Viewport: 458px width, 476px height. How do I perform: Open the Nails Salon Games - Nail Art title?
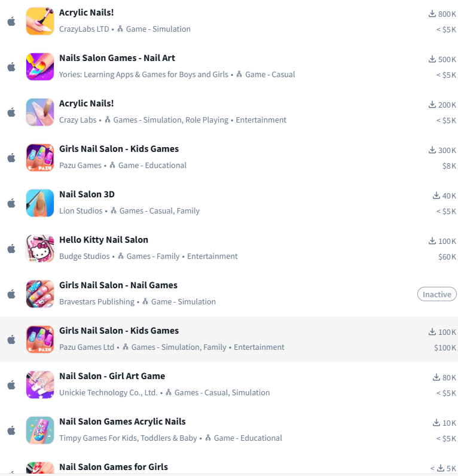point(117,58)
